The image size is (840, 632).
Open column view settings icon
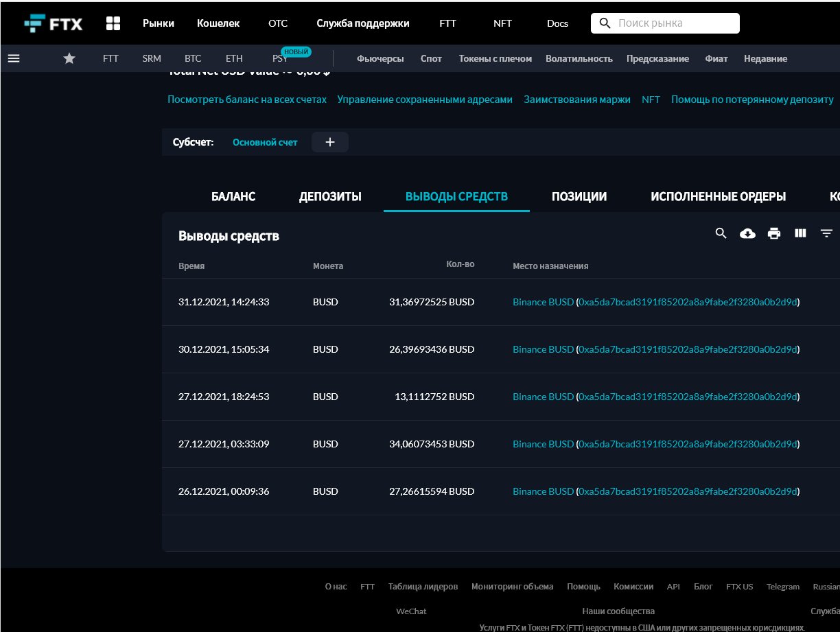click(800, 233)
